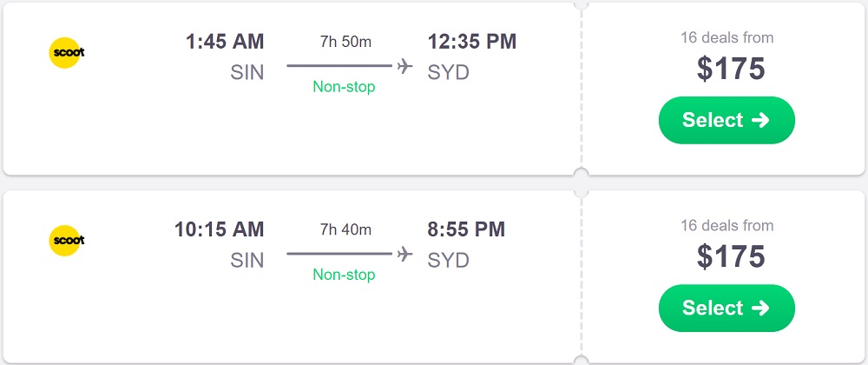
Task: Click "16 deals from" on the 12:35 PM arrival flight
Action: (727, 37)
